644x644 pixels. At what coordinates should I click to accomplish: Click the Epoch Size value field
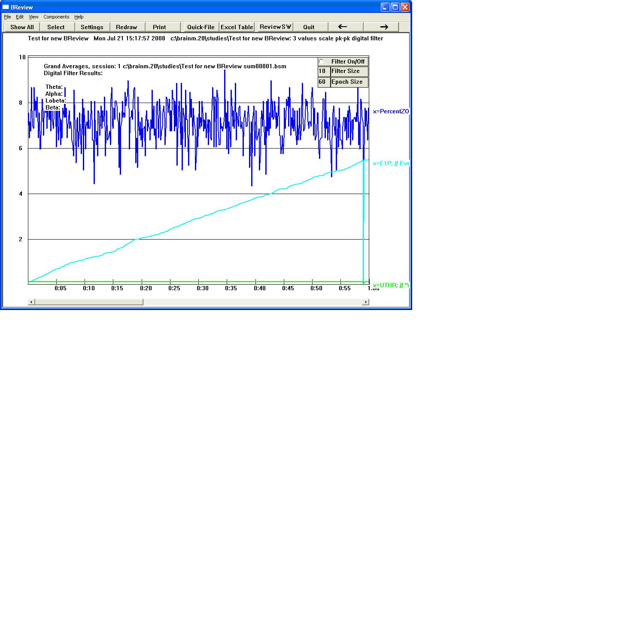point(324,82)
